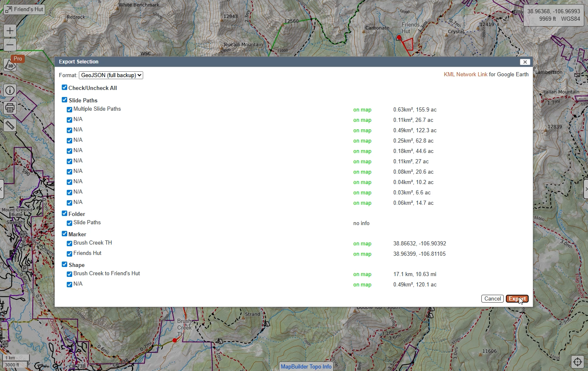This screenshot has height=371, width=588.
Task: Toggle the Shape group checkbox
Action: click(64, 264)
